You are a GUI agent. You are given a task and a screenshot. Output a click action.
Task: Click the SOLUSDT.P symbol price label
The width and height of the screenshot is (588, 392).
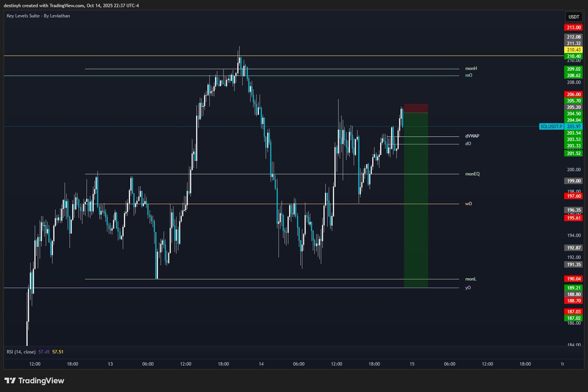(x=551, y=126)
